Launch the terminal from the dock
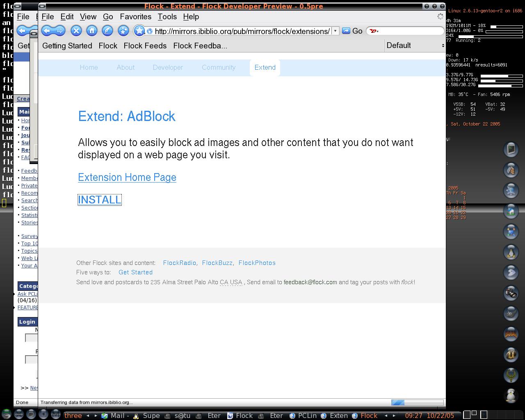525x420 pixels. click(x=511, y=149)
